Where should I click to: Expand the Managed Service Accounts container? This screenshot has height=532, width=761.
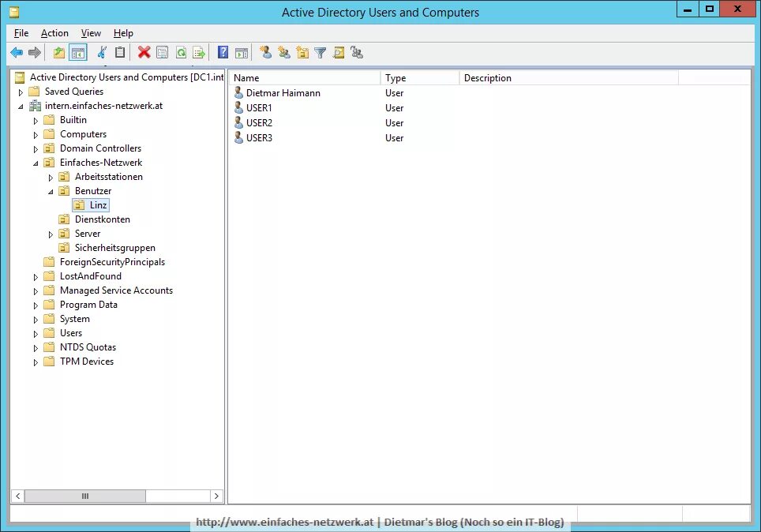tap(36, 291)
